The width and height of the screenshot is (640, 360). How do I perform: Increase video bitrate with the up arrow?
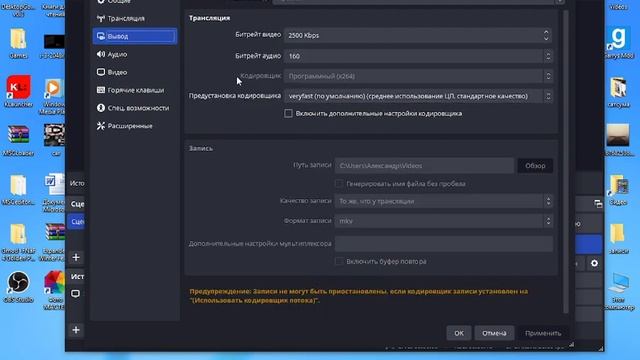[x=546, y=32]
